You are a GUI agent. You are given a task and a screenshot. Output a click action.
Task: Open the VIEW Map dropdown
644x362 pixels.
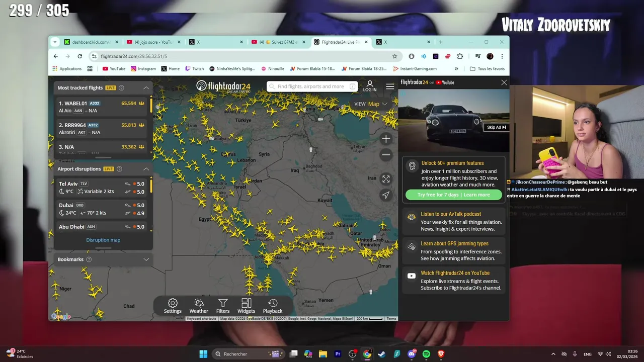[371, 104]
